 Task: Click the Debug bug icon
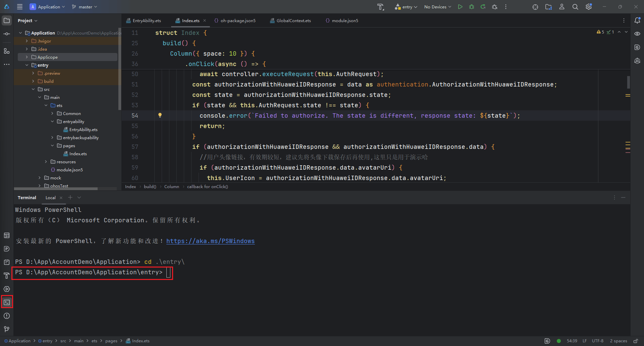472,7
